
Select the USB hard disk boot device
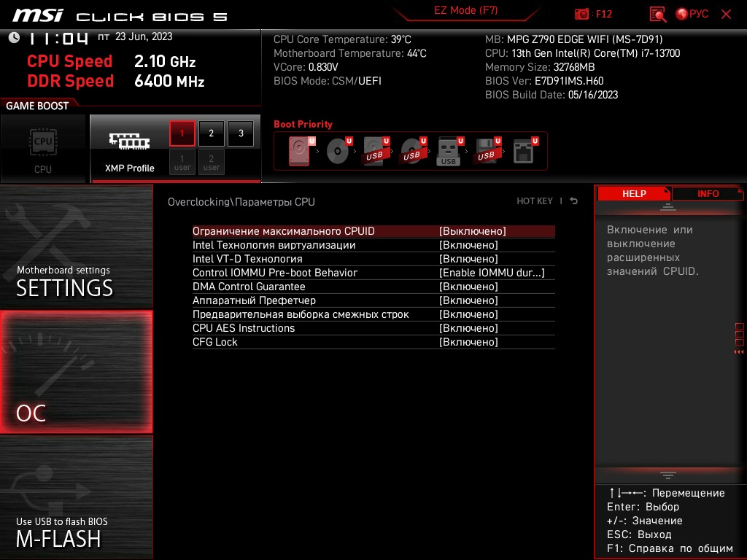(x=376, y=151)
